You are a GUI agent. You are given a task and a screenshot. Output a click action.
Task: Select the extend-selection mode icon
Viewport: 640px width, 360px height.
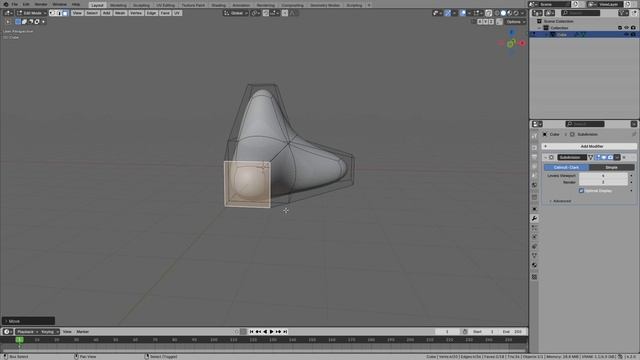tap(24, 22)
